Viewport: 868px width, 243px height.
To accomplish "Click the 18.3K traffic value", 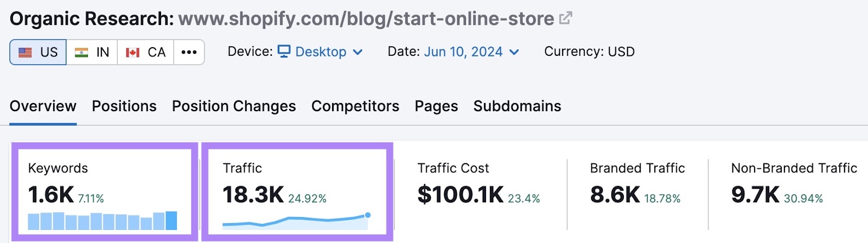I will 253,195.
